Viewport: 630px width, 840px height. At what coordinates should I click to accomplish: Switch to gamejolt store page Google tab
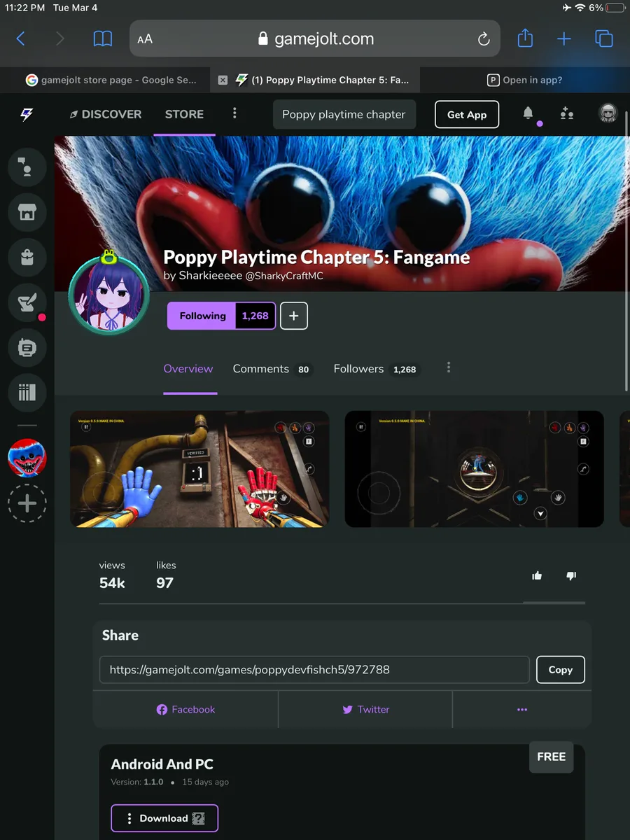[111, 80]
